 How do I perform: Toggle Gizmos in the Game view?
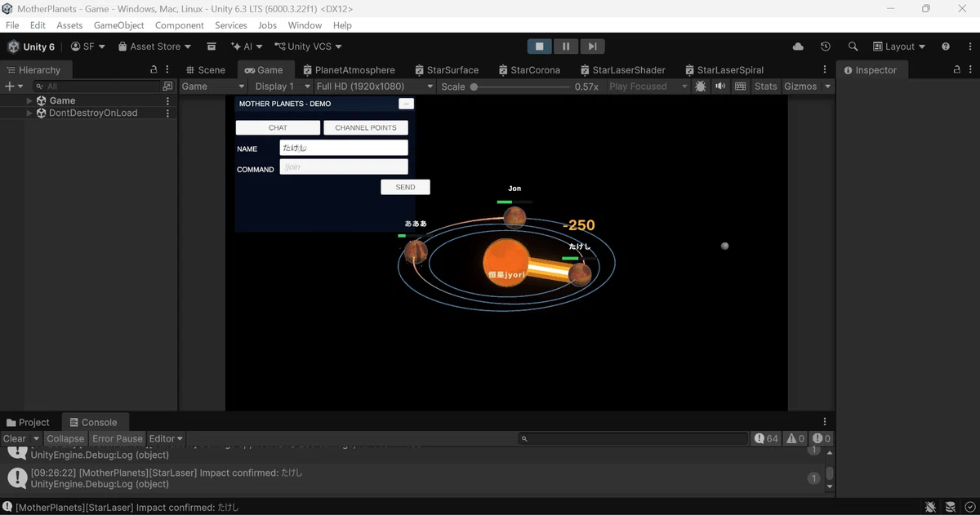coord(800,86)
